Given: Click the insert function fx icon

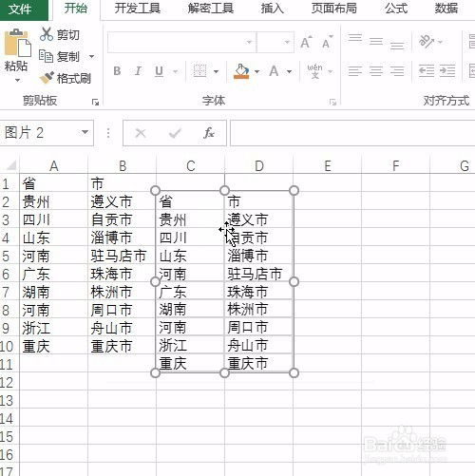Looking at the screenshot, I should (209, 133).
